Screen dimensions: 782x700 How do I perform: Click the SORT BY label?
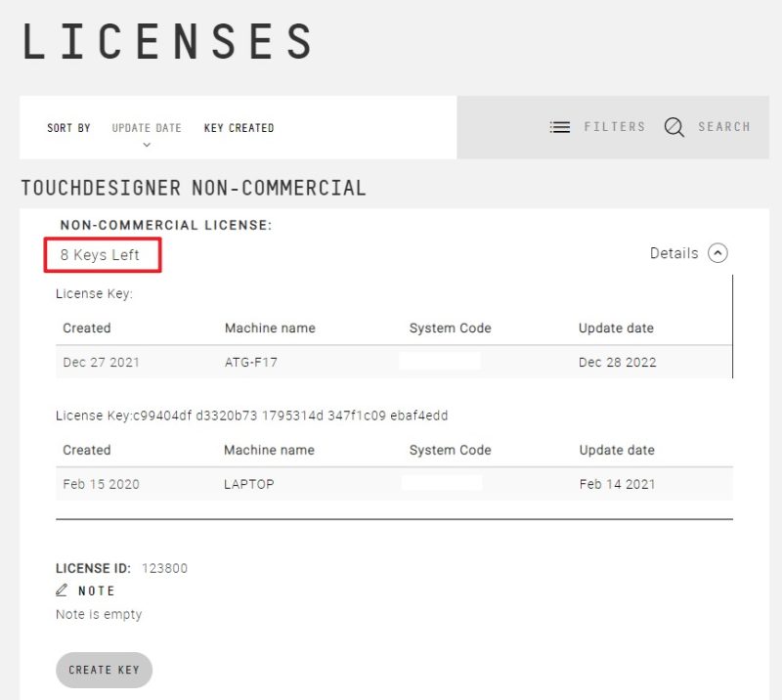(x=68, y=128)
